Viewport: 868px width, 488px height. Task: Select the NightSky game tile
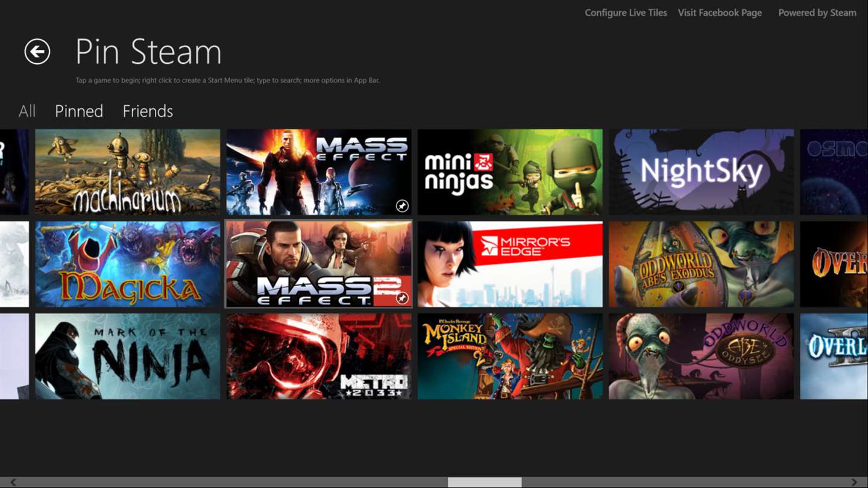coord(701,172)
